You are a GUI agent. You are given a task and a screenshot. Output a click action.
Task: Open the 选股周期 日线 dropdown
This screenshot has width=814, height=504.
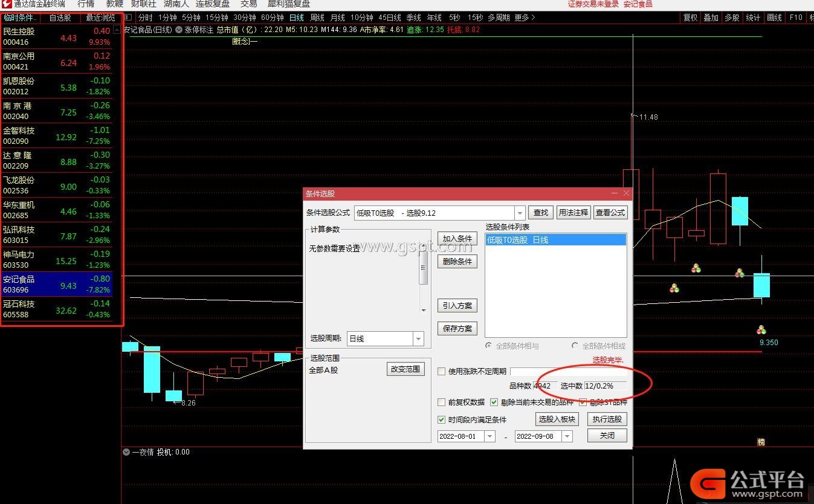pos(418,339)
